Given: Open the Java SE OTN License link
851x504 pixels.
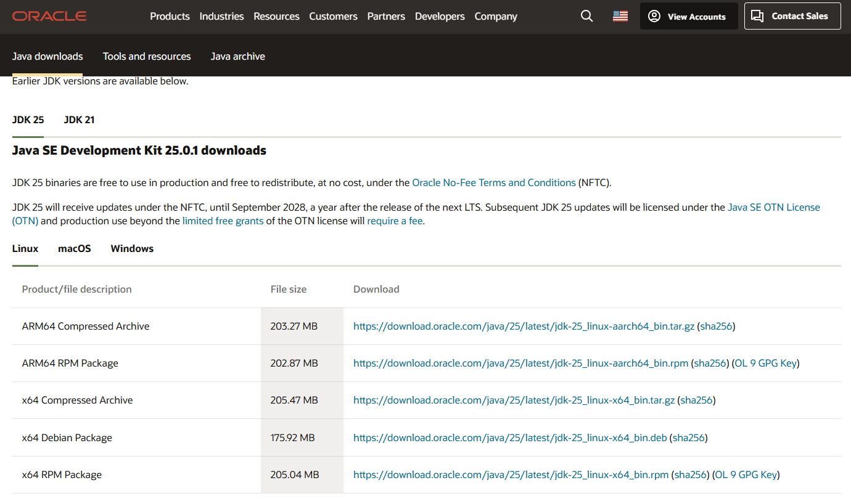Looking at the screenshot, I should click(x=774, y=207).
